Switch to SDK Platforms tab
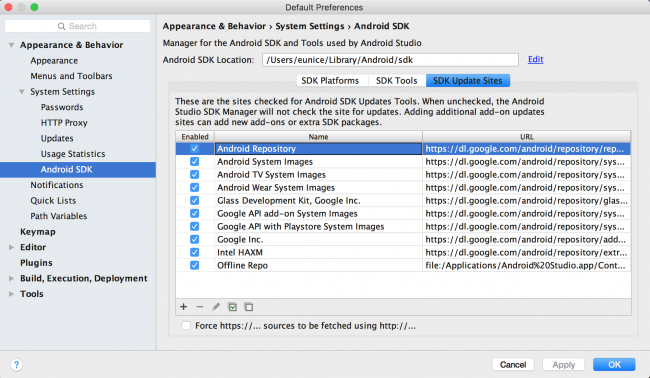Viewport: 650px width, 378px height. (x=332, y=80)
